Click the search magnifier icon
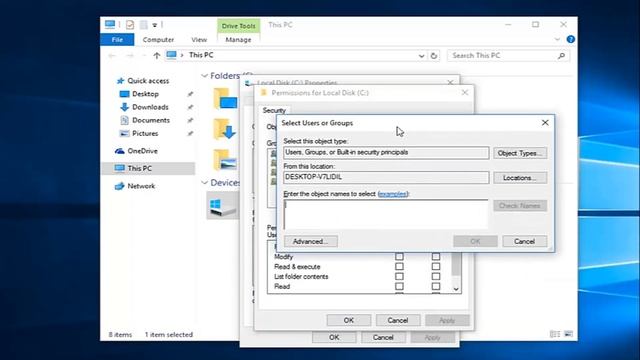This screenshot has height=360, width=640. coord(561,56)
